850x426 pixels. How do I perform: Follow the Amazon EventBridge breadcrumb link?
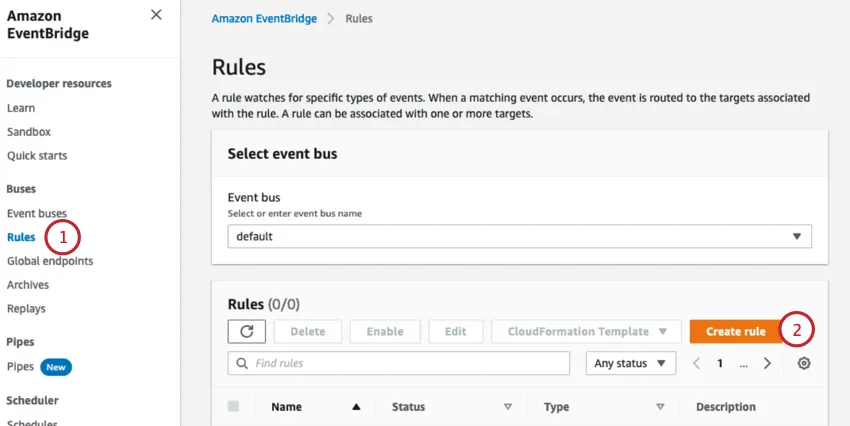click(264, 18)
